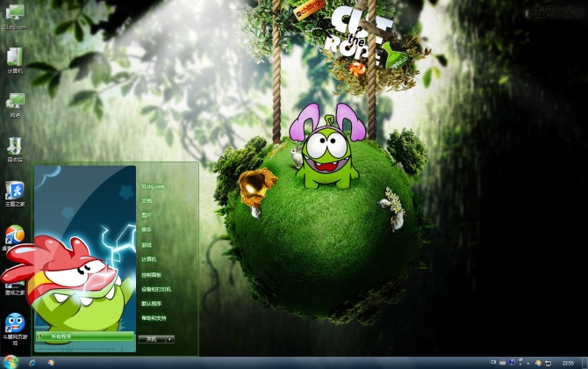Click the Show Desktop strip
Viewport: 588px width, 369px height.
click(x=584, y=363)
